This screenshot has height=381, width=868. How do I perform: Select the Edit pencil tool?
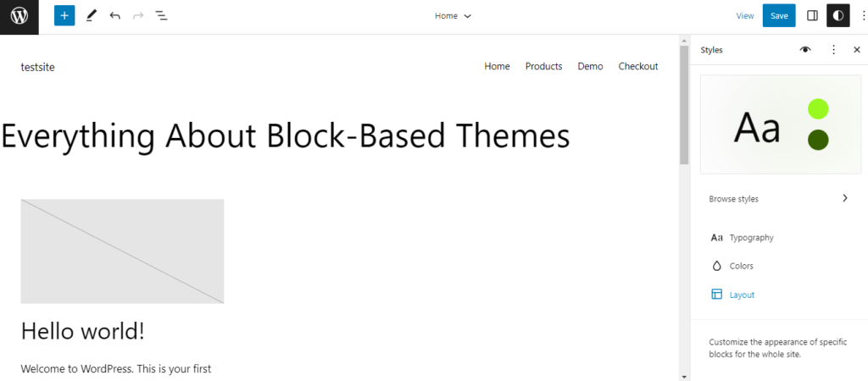92,16
